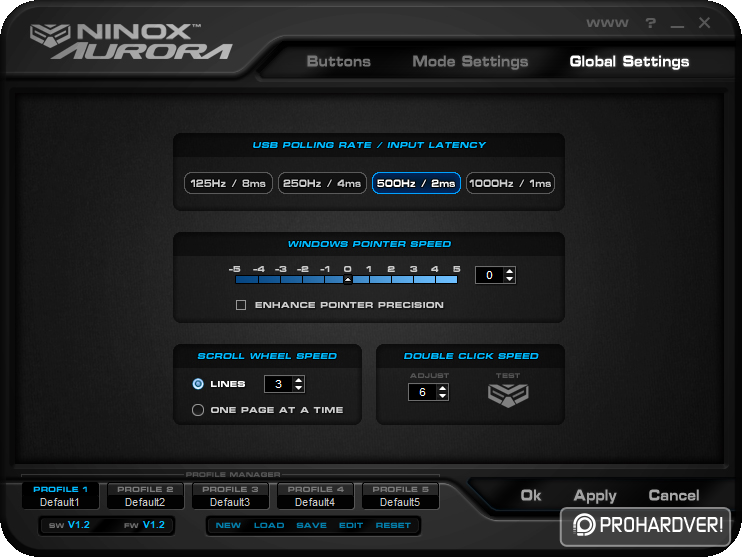The width and height of the screenshot is (742, 557).
Task: Enable Enhance Pointer Precision checkbox
Action: 241,305
